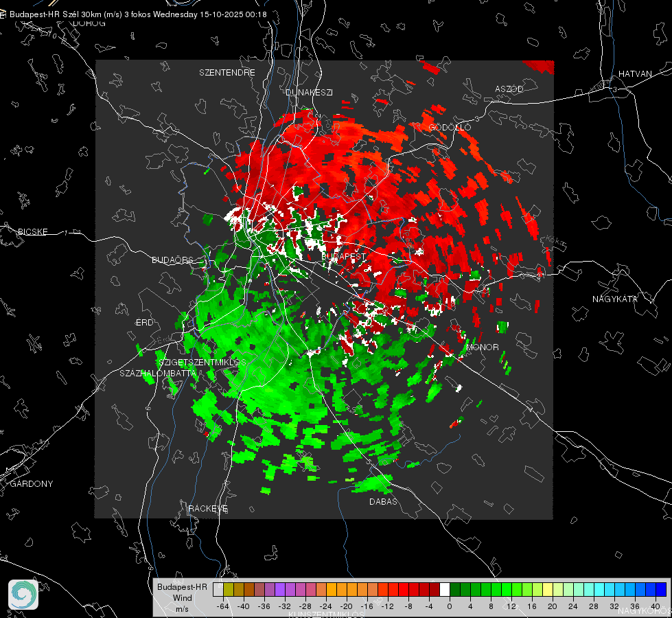The height and width of the screenshot is (618, 672).
Task: Click the deep blue last legend swatch
Action: 661,589
